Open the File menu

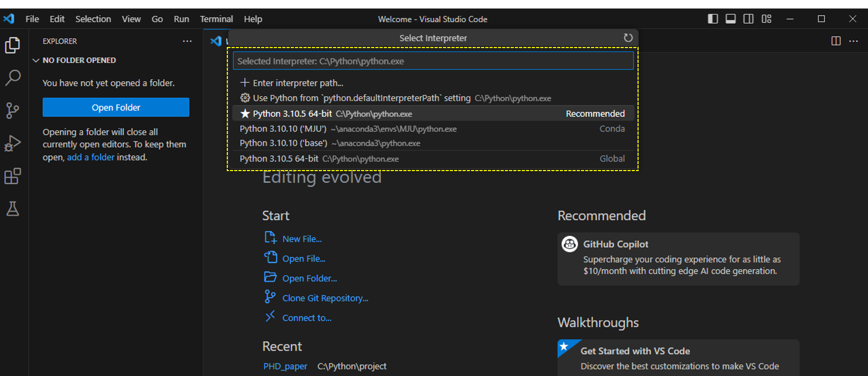click(x=32, y=19)
